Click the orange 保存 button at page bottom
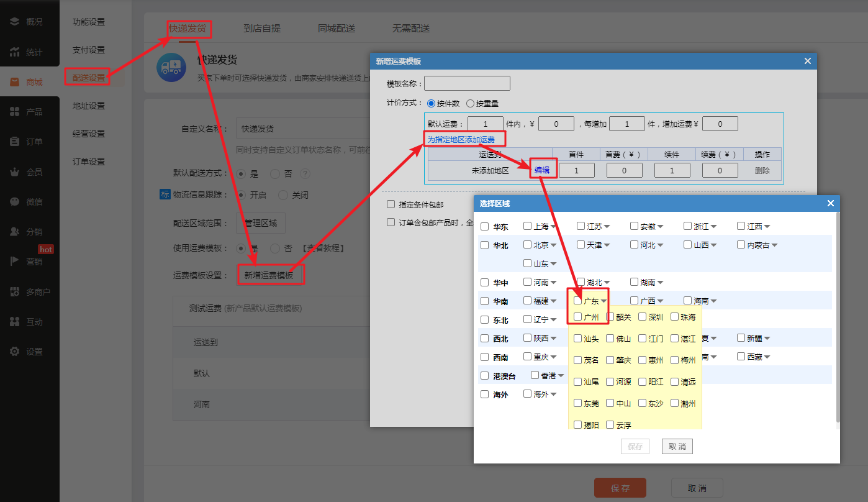 (620, 488)
